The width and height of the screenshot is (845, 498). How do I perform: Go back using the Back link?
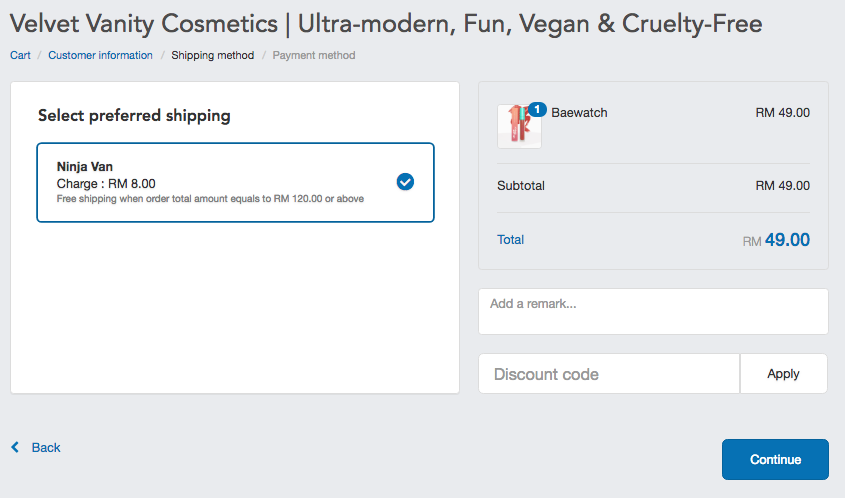coord(46,447)
